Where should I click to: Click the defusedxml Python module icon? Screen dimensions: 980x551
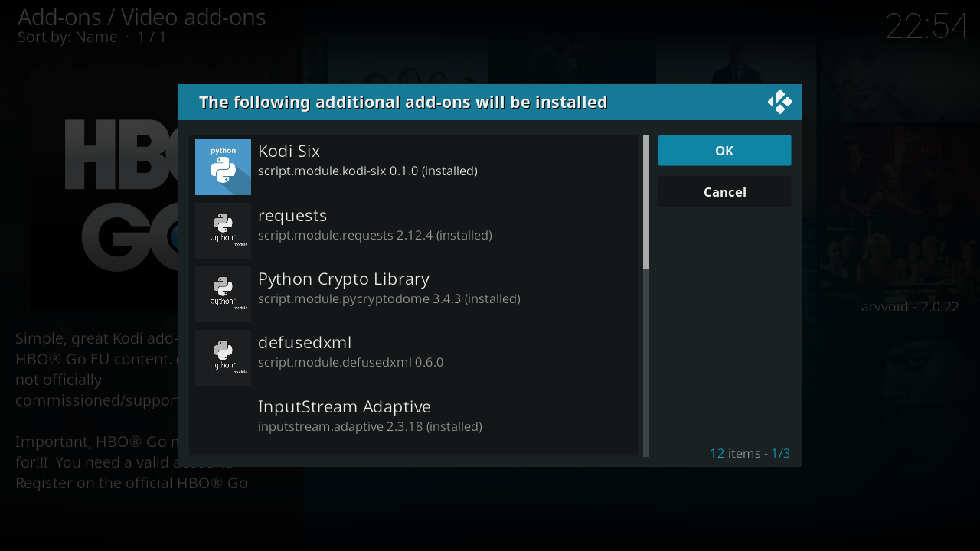[223, 357]
